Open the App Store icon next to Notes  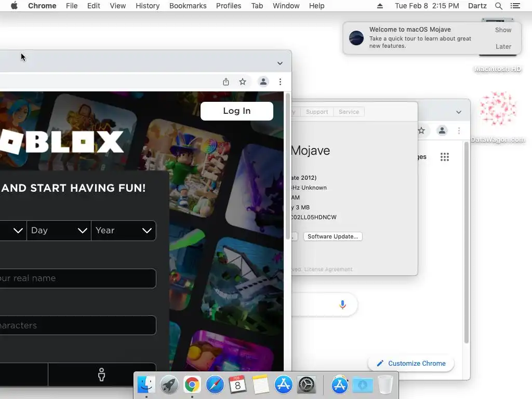coord(284,385)
